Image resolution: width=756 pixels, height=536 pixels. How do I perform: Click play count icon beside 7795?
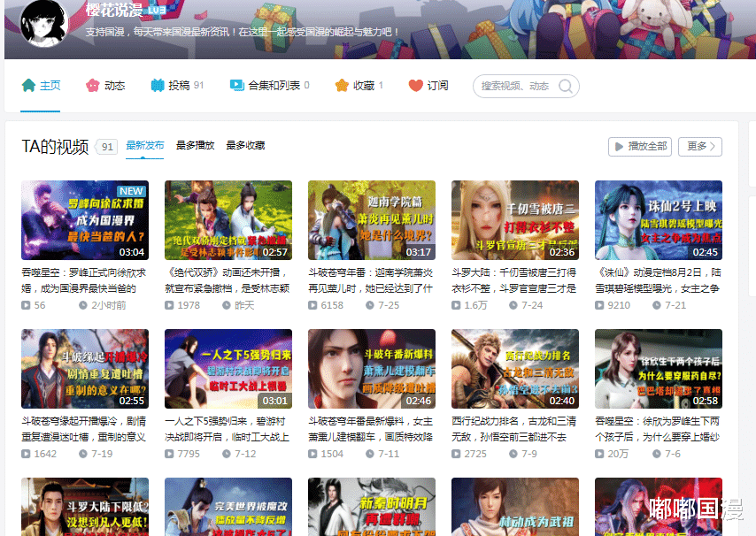pyautogui.click(x=169, y=454)
